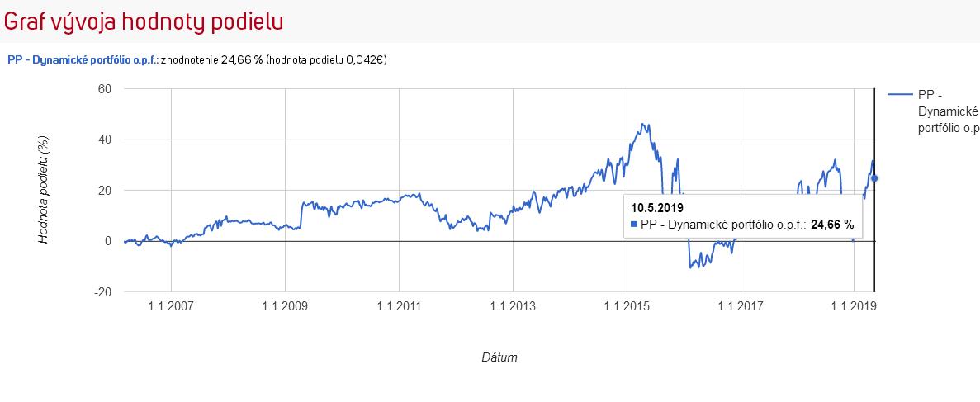Click the 1.1.2013 date axis label
Image resolution: width=980 pixels, height=402 pixels.
pos(513,306)
